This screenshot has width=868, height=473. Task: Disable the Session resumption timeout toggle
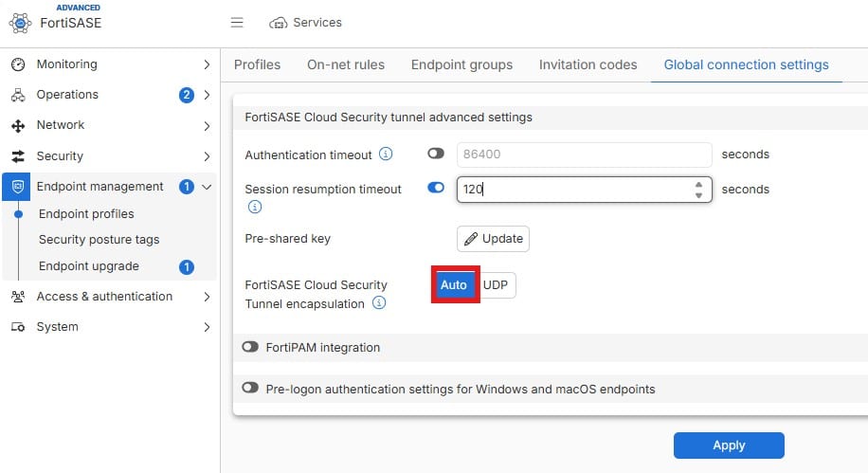point(436,188)
